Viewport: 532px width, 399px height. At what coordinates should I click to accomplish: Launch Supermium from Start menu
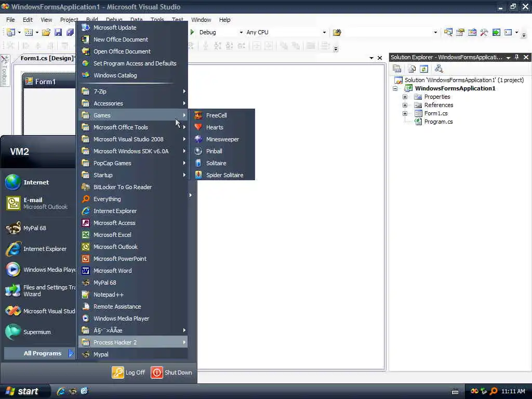(x=39, y=332)
